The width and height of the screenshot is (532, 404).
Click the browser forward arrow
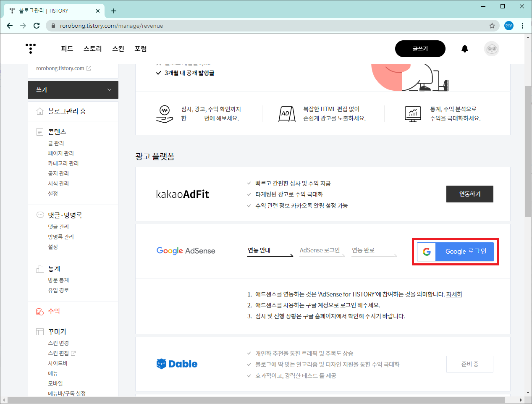tap(23, 26)
